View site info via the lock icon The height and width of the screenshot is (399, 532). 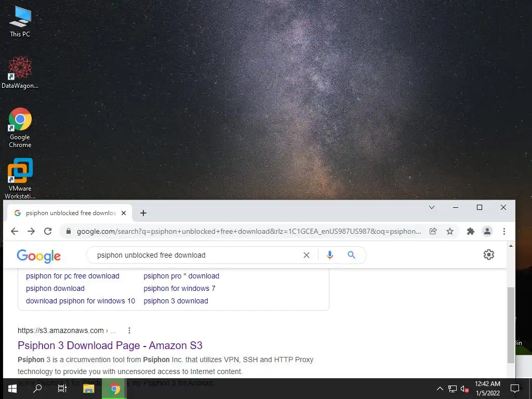point(69,231)
